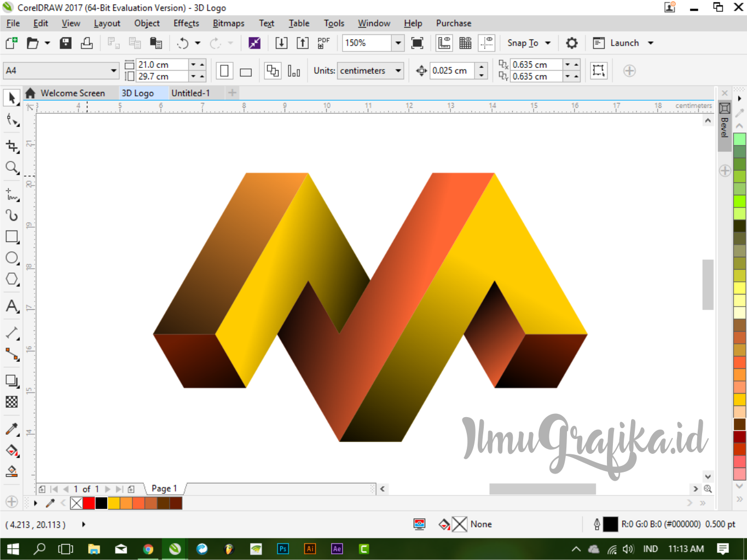Select the Text tool
Viewport: 747px width, 560px height.
pos(11,307)
